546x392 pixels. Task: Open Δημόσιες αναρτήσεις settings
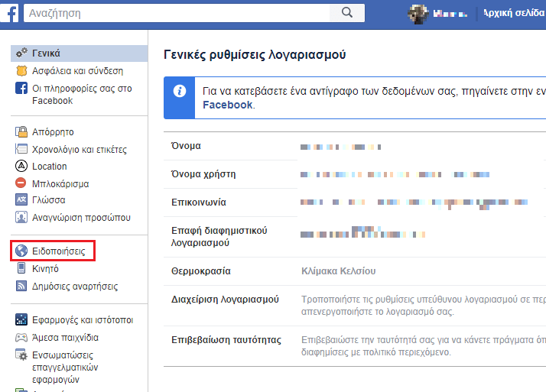pos(75,287)
